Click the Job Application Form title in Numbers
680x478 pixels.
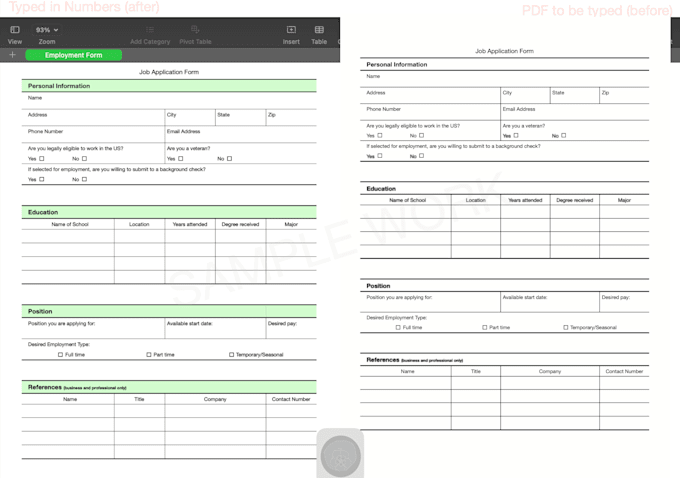(x=169, y=72)
